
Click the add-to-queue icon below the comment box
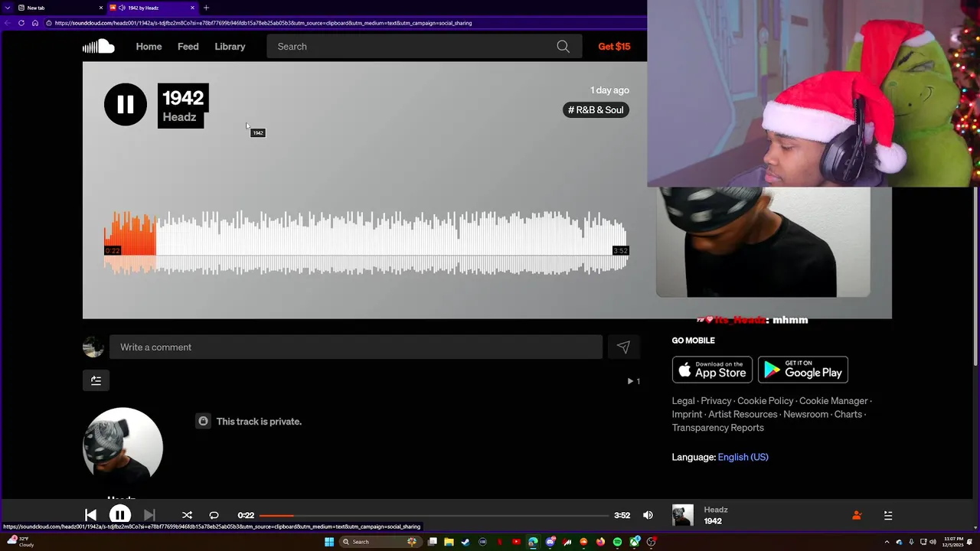coord(96,380)
